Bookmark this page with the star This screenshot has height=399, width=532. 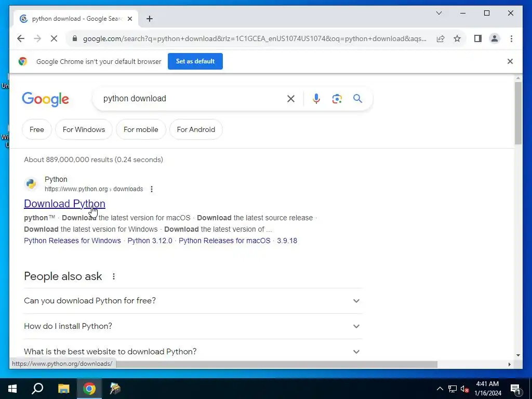pyautogui.click(x=457, y=38)
